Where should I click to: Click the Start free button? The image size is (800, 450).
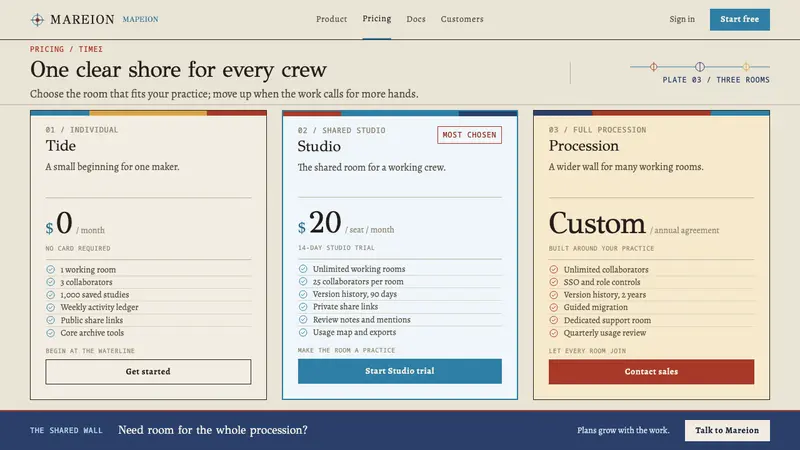tap(739, 19)
